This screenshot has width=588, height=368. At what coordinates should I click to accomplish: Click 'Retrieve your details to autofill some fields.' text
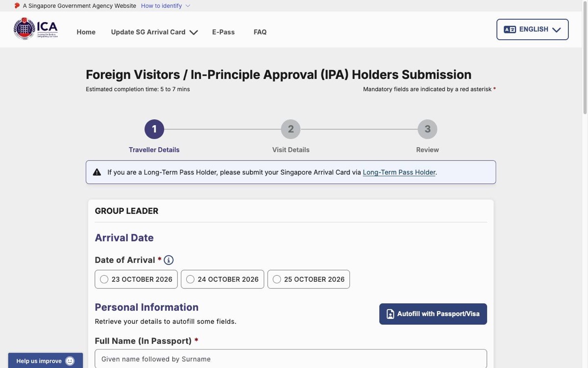click(166, 322)
